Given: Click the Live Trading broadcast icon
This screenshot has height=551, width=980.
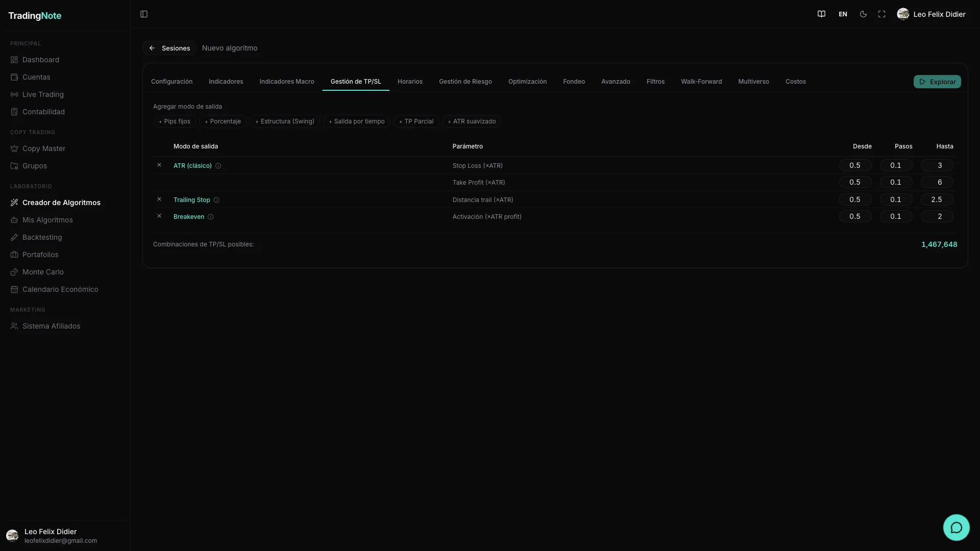Looking at the screenshot, I should pos(14,94).
